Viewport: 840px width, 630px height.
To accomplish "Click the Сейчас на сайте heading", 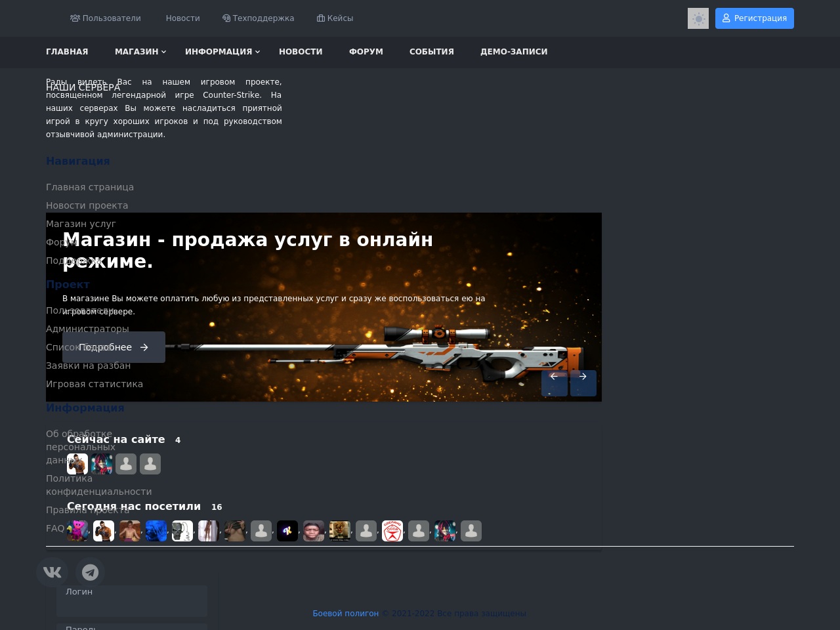I will pyautogui.click(x=116, y=440).
